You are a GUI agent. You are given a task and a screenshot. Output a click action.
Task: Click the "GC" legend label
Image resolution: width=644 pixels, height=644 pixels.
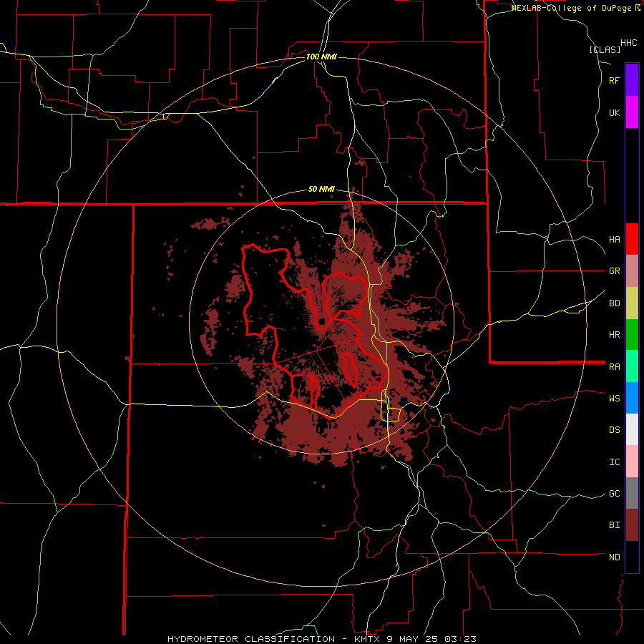614,494
